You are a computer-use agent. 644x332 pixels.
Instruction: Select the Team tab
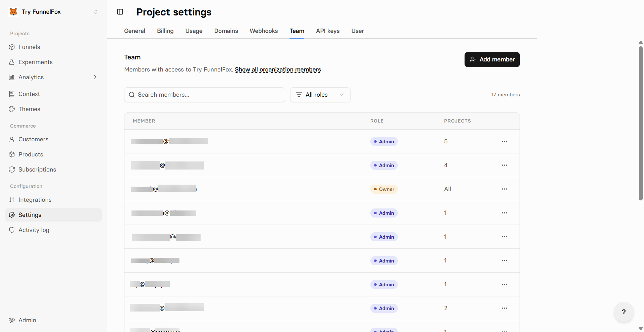(297, 31)
